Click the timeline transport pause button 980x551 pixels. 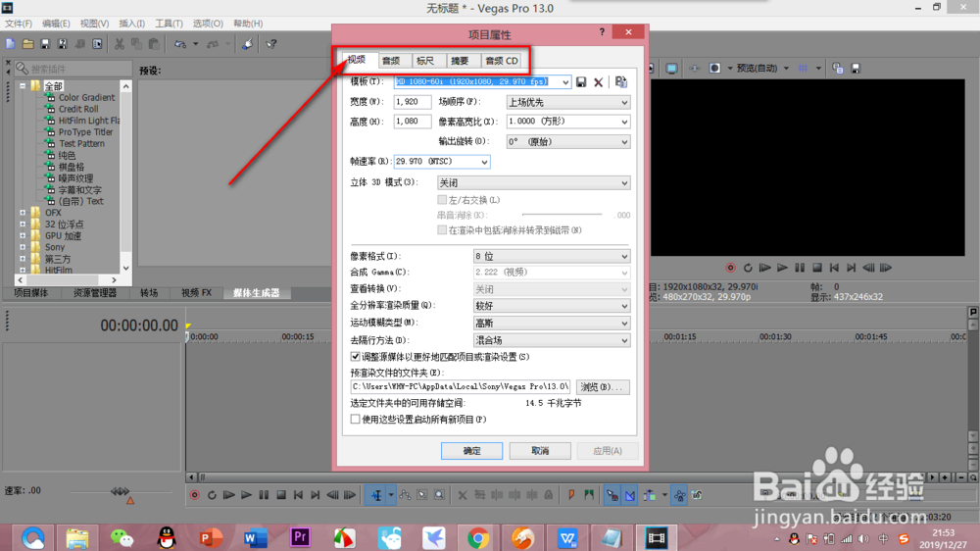(x=264, y=495)
